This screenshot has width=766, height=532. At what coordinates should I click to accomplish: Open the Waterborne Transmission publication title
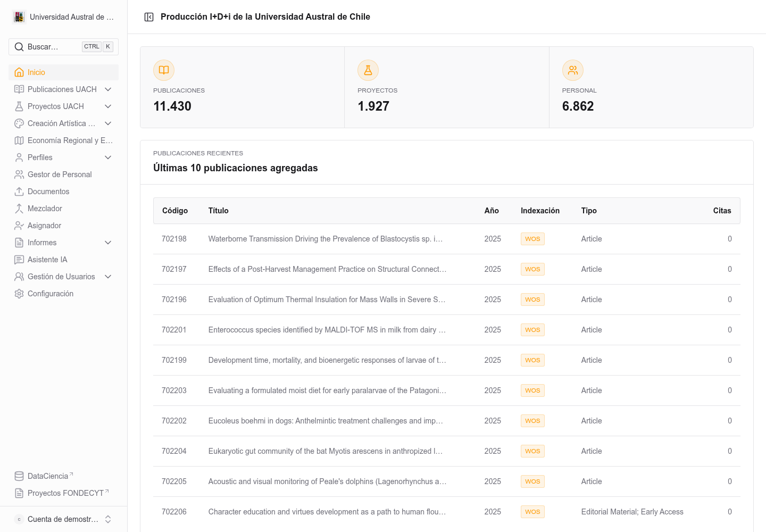[x=326, y=239]
